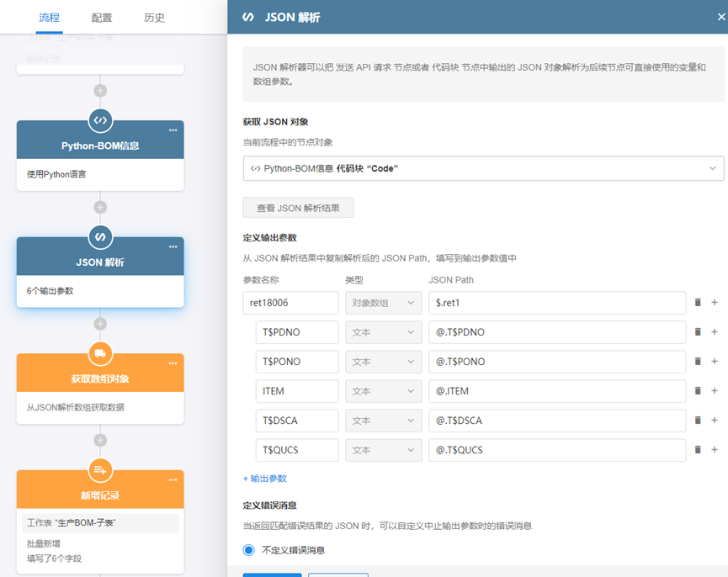Switch to the 历史 tab
The image size is (728, 577).
click(x=154, y=18)
